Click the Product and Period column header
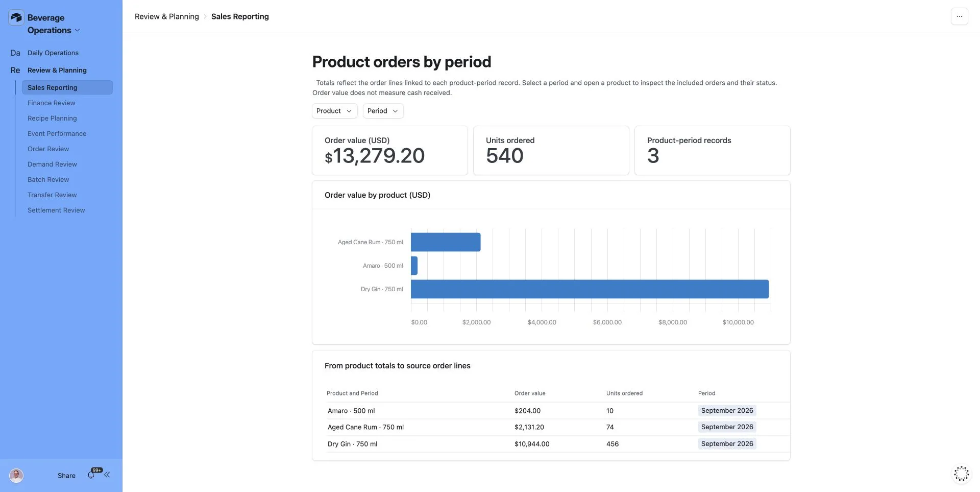980x492 pixels. [352, 393]
